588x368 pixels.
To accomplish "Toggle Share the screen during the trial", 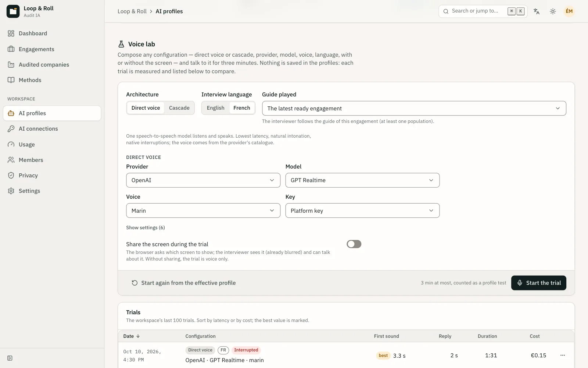I will tap(354, 244).
